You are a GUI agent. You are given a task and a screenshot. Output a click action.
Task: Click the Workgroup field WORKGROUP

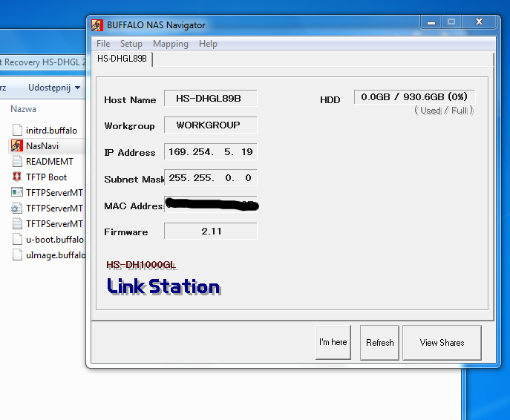[210, 125]
